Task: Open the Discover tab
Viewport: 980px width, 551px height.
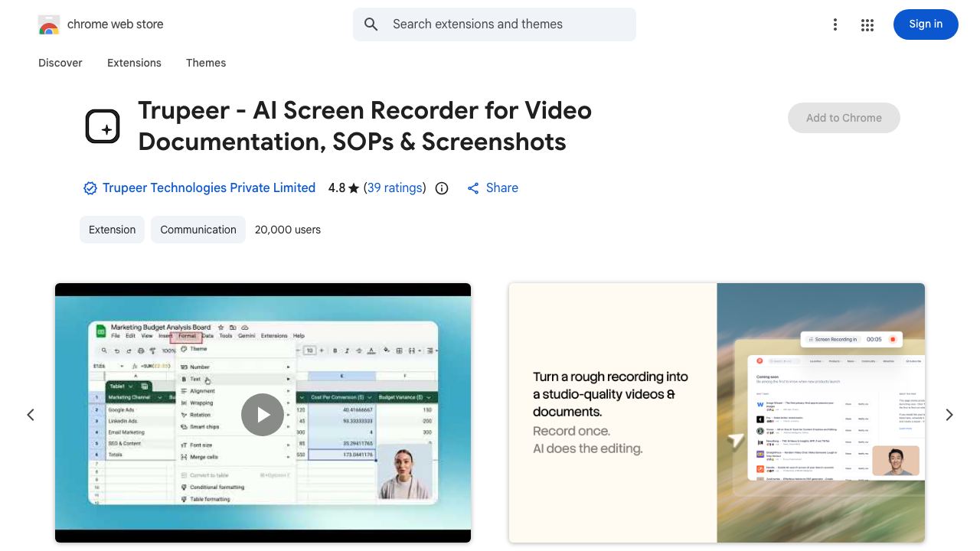Action: 60,63
